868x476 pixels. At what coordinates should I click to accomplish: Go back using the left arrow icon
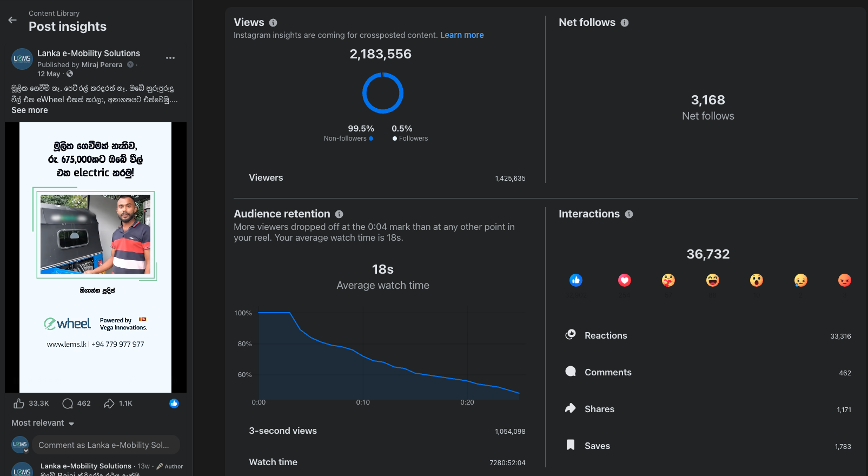12,20
